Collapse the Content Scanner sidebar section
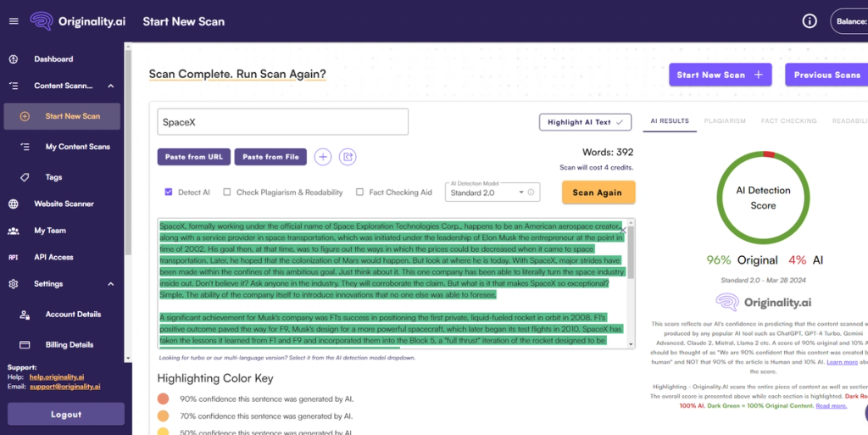 111,86
